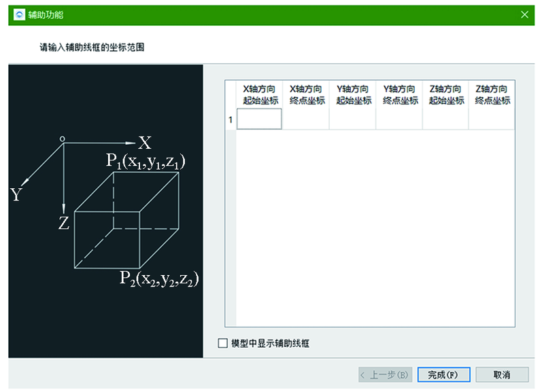This screenshot has height=392, width=544.
Task: Click the X轴方向终点坐标 column header
Action: (307, 94)
